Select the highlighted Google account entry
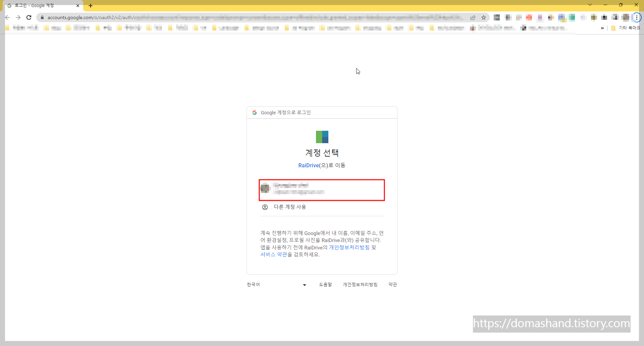This screenshot has height=346, width=644. 322,190
